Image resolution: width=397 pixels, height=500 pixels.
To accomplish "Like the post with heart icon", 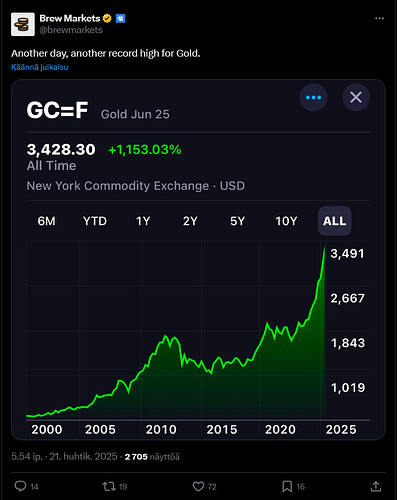I will click(198, 486).
